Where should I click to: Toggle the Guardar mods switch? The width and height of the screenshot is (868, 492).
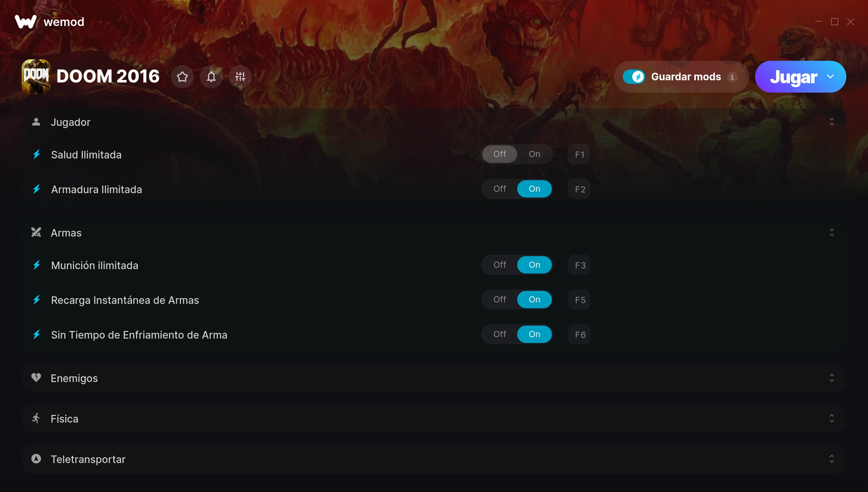[x=634, y=77]
